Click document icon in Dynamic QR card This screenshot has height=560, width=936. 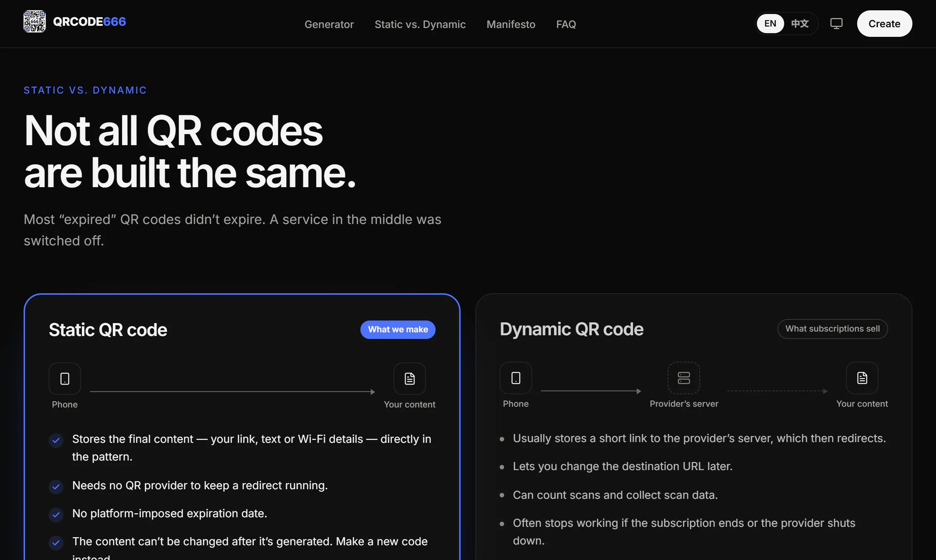pyautogui.click(x=862, y=378)
